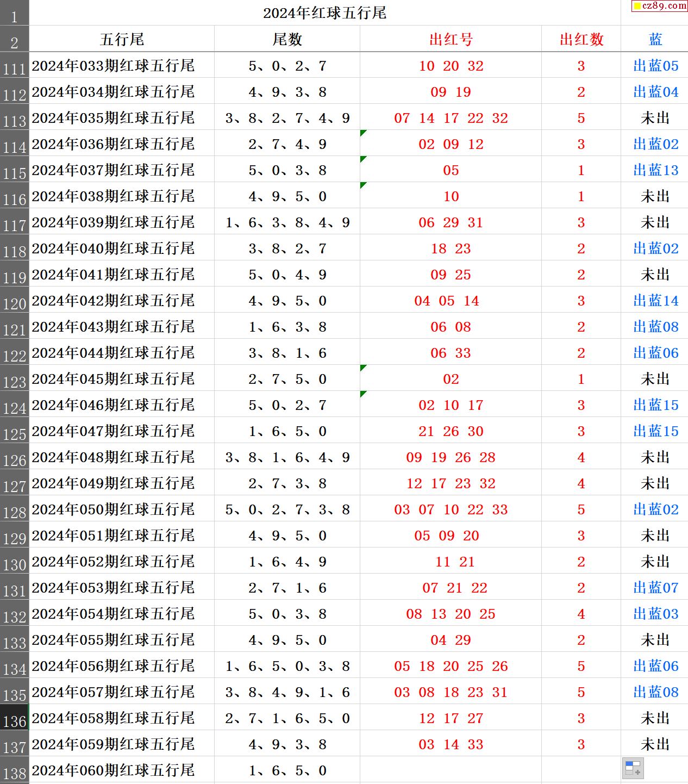Select the 未出 cell for period 059

pyautogui.click(x=655, y=744)
